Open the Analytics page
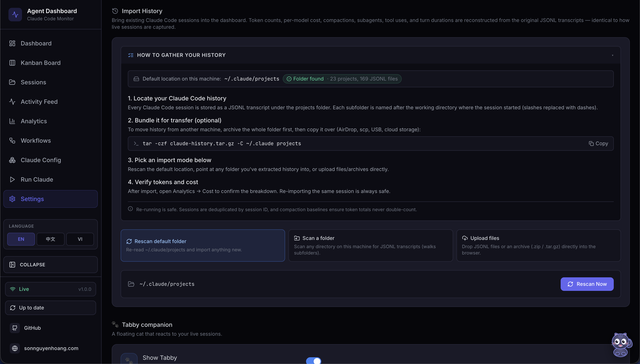Image resolution: width=640 pixels, height=364 pixels. (51, 121)
